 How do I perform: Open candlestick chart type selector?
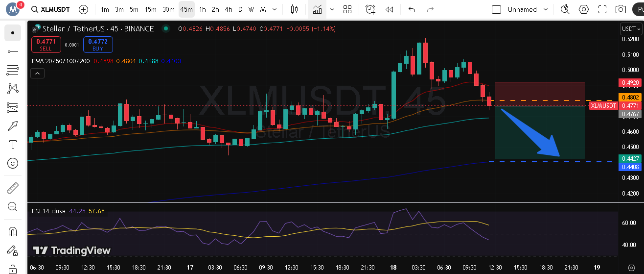(294, 9)
